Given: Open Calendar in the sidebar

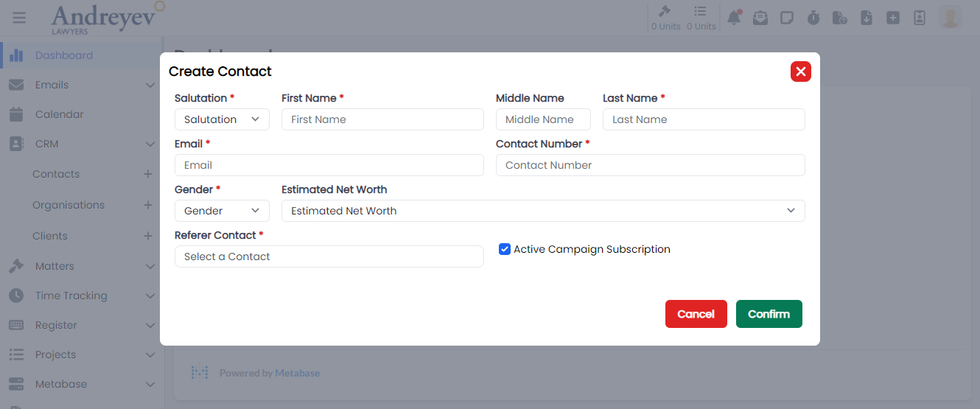Looking at the screenshot, I should point(59,114).
